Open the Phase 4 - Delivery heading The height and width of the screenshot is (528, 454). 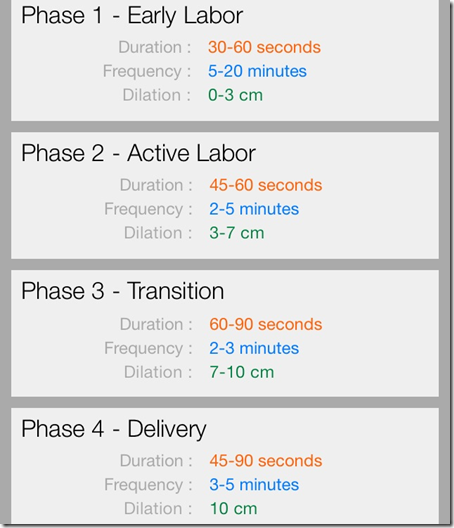[x=114, y=430]
